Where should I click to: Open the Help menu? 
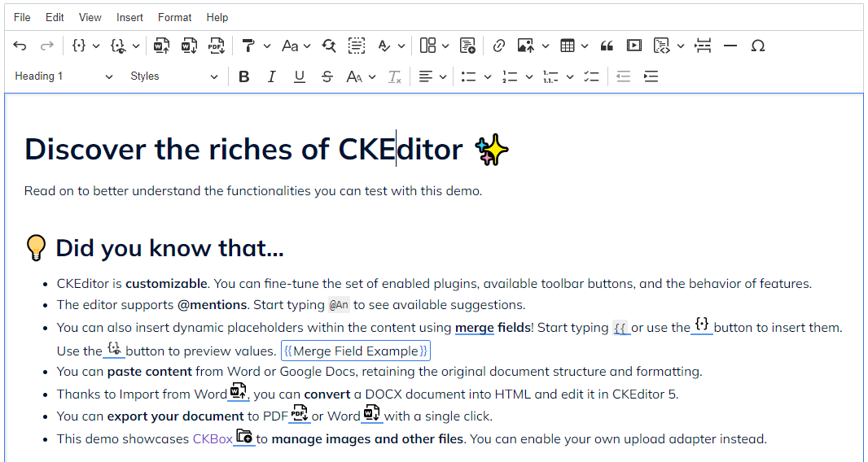(x=217, y=18)
